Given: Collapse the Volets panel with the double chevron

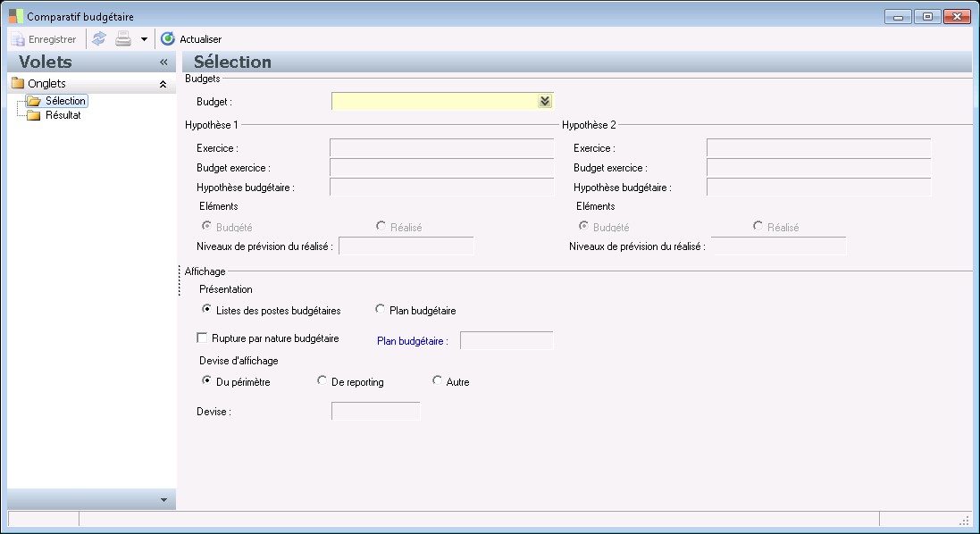Looking at the screenshot, I should [x=163, y=62].
